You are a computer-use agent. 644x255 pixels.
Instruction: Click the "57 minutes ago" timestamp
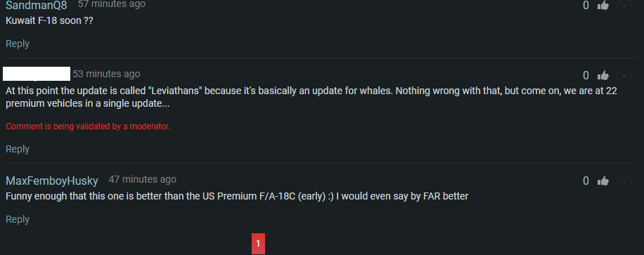(112, 4)
